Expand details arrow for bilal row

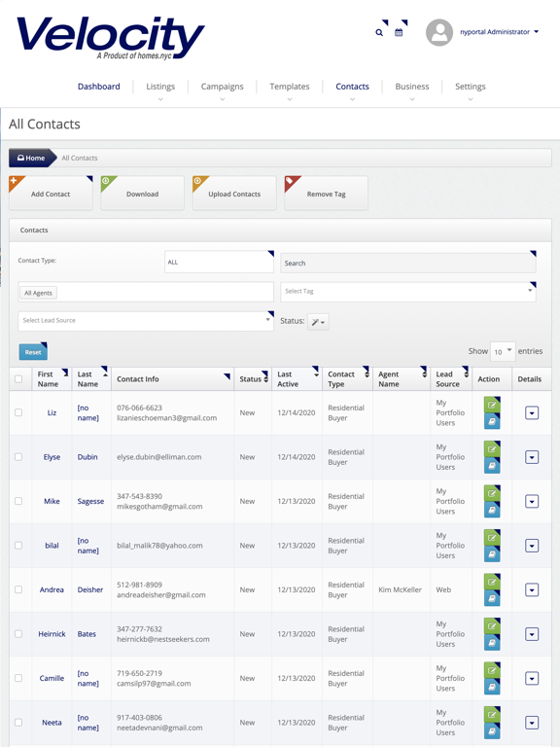(532, 546)
